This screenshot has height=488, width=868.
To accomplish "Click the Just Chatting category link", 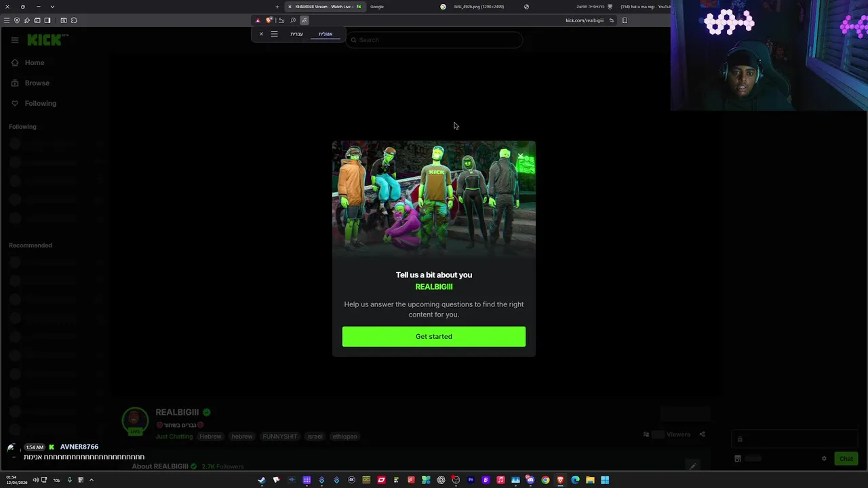I will pos(174,436).
